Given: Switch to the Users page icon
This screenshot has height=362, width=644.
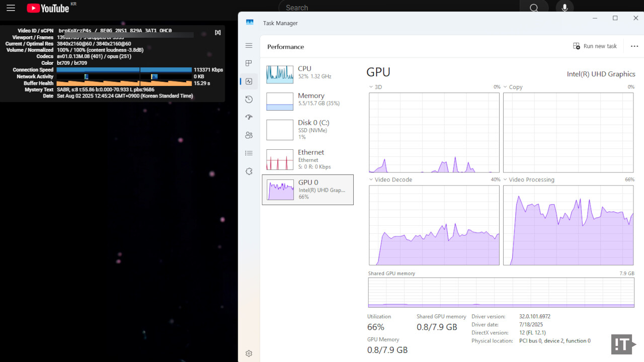Looking at the screenshot, I should point(249,135).
